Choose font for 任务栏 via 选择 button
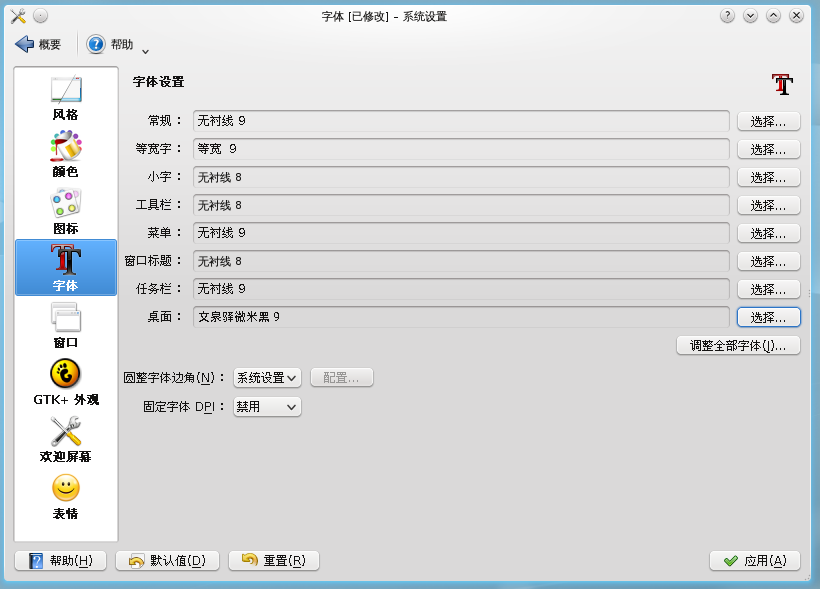The image size is (820, 589). [769, 289]
